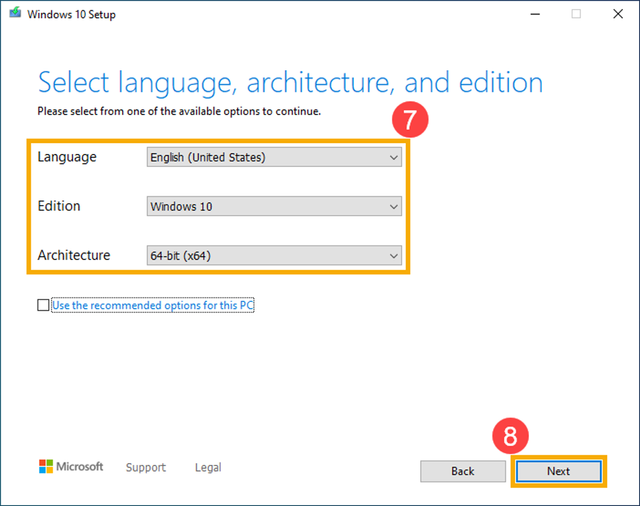Image resolution: width=640 pixels, height=506 pixels.
Task: Open the Support link
Action: click(x=146, y=467)
